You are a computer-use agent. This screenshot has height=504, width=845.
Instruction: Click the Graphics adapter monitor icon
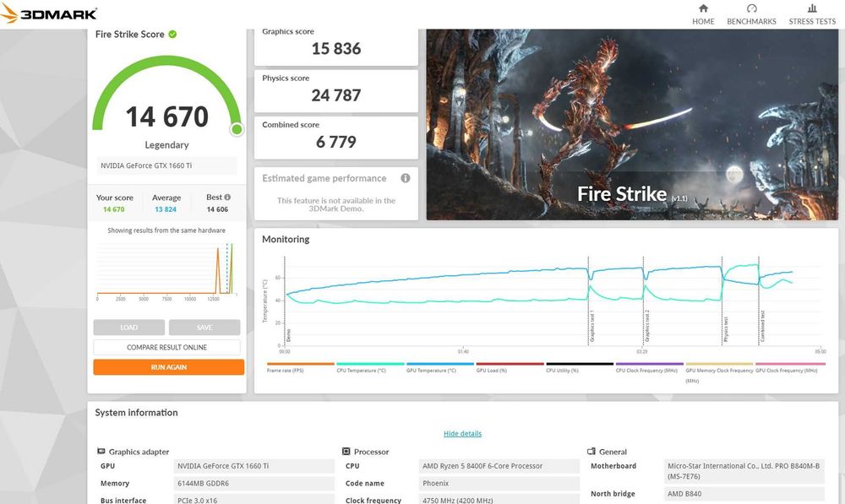coord(101,451)
